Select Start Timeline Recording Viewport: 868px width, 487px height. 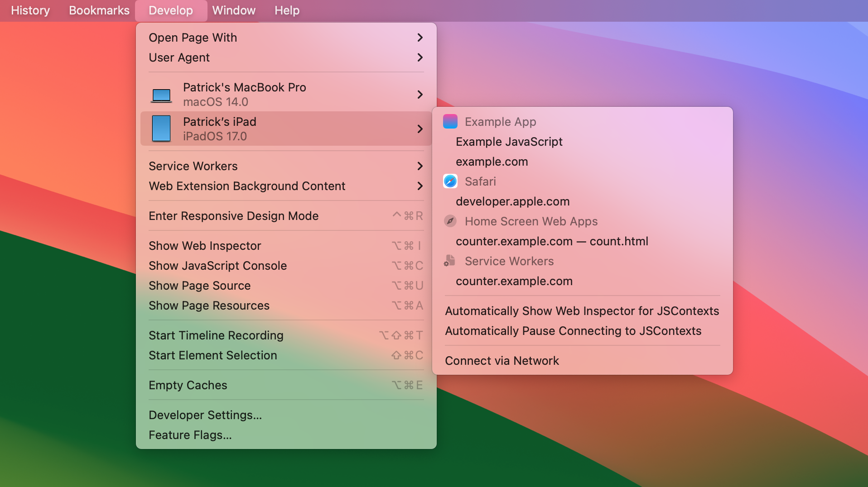click(286, 335)
